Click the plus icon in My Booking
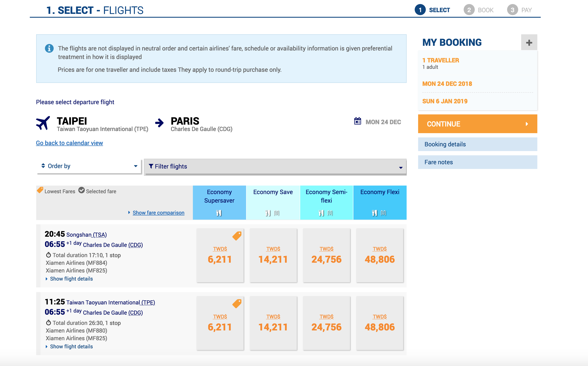Screen dimensions: 588x366 point(529,43)
